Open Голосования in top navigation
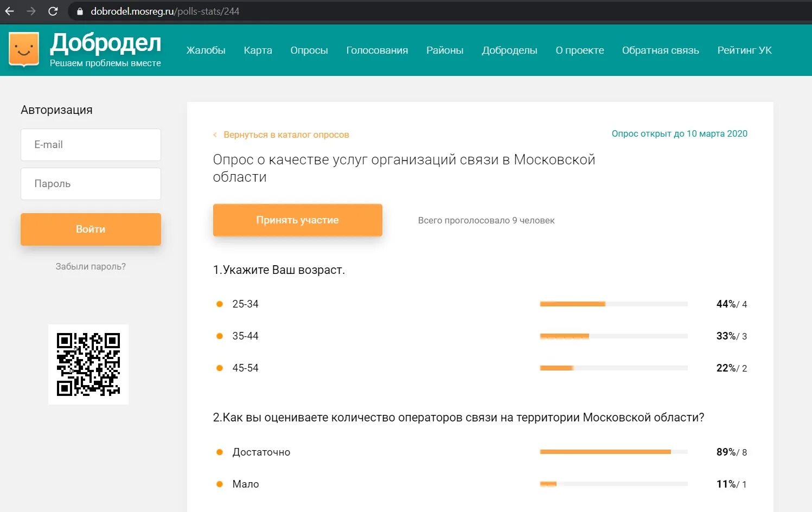This screenshot has width=812, height=512. (x=377, y=50)
